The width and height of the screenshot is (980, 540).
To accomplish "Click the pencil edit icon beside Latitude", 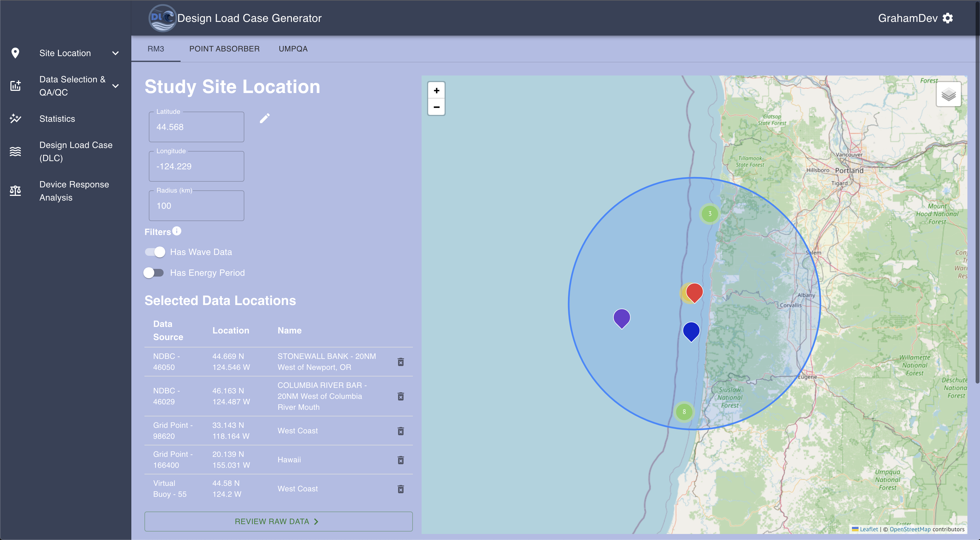I will (x=265, y=118).
